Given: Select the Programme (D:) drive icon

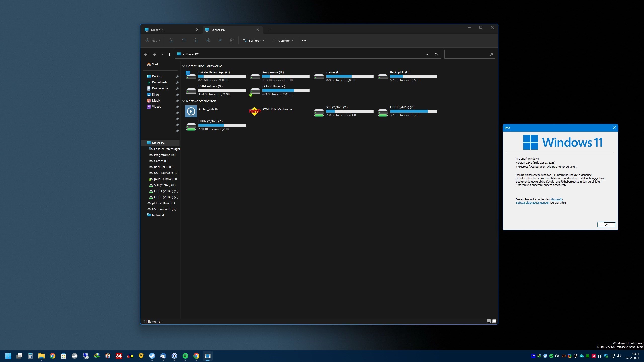Looking at the screenshot, I should [x=255, y=76].
